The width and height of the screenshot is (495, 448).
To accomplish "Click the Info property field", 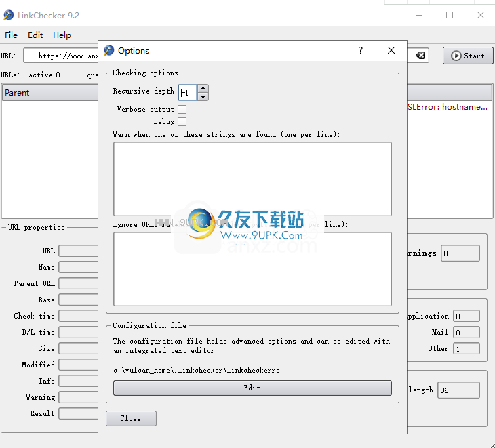I will click(78, 381).
